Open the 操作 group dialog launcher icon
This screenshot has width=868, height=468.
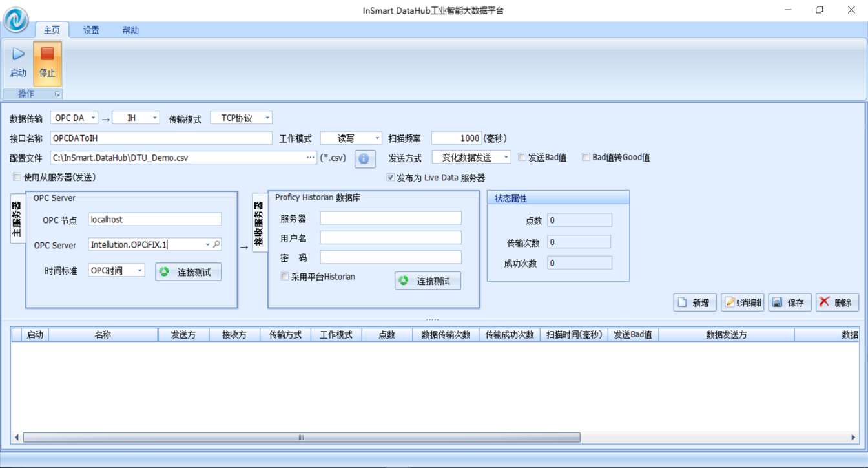pos(57,94)
